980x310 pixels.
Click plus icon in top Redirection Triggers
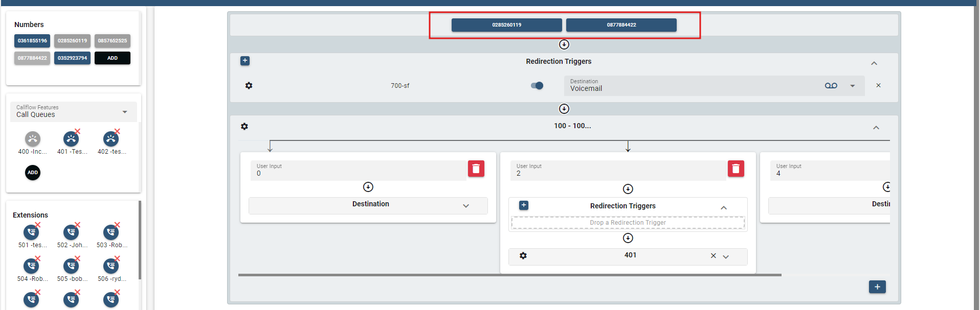(x=245, y=61)
